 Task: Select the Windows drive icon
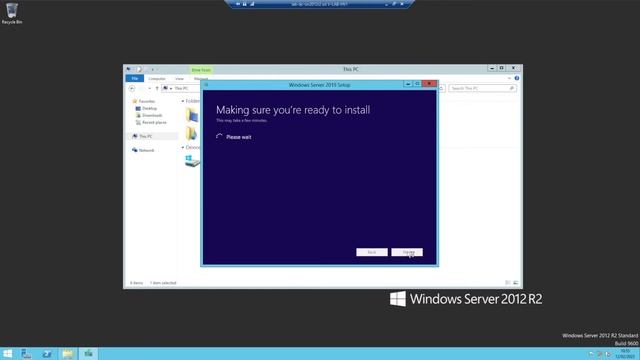click(x=192, y=161)
